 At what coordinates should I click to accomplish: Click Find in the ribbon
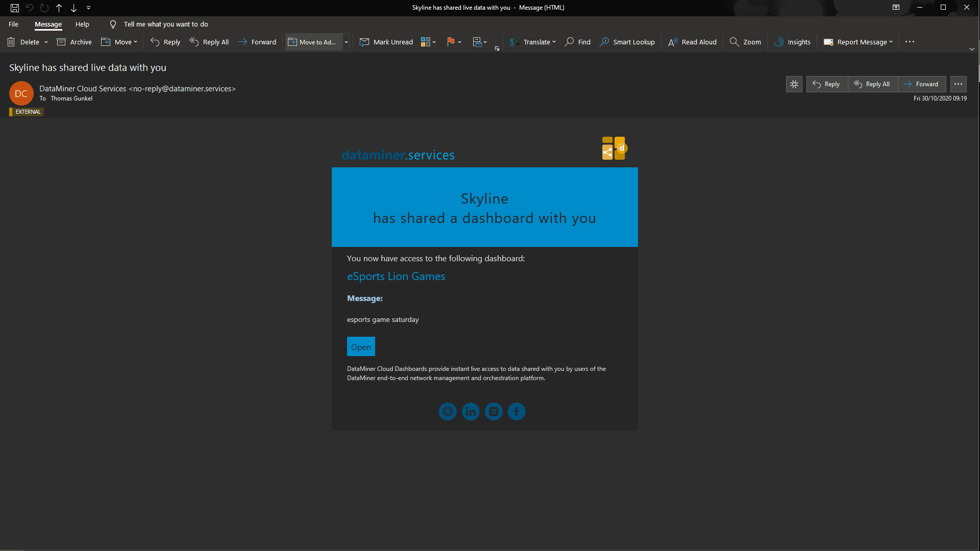pyautogui.click(x=578, y=42)
